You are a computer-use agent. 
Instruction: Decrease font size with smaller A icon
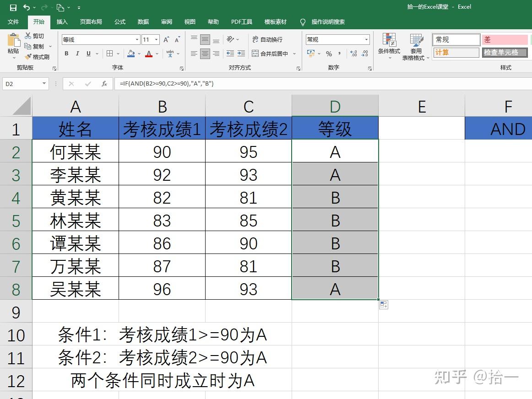pyautogui.click(x=178, y=40)
